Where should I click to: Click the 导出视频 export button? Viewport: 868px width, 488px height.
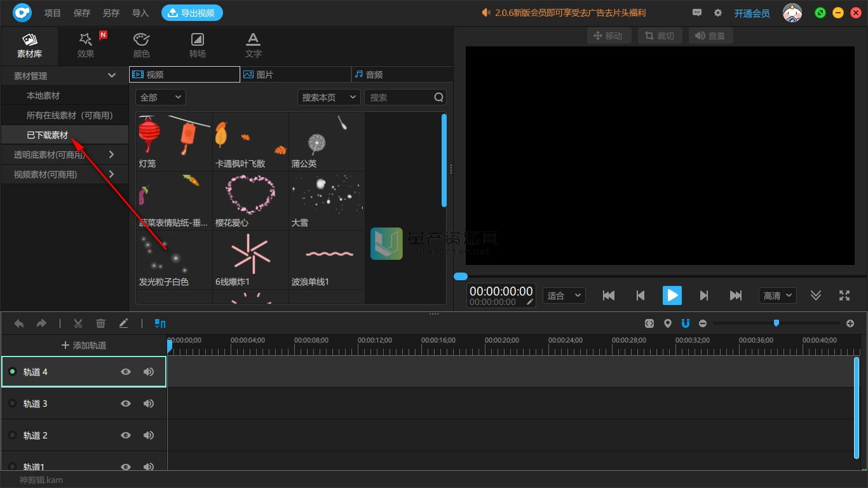point(192,13)
